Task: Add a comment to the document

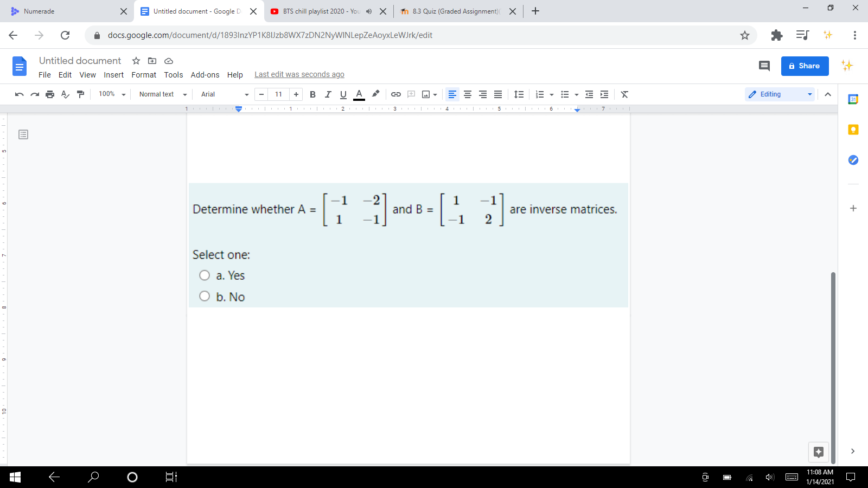Action: coord(411,94)
